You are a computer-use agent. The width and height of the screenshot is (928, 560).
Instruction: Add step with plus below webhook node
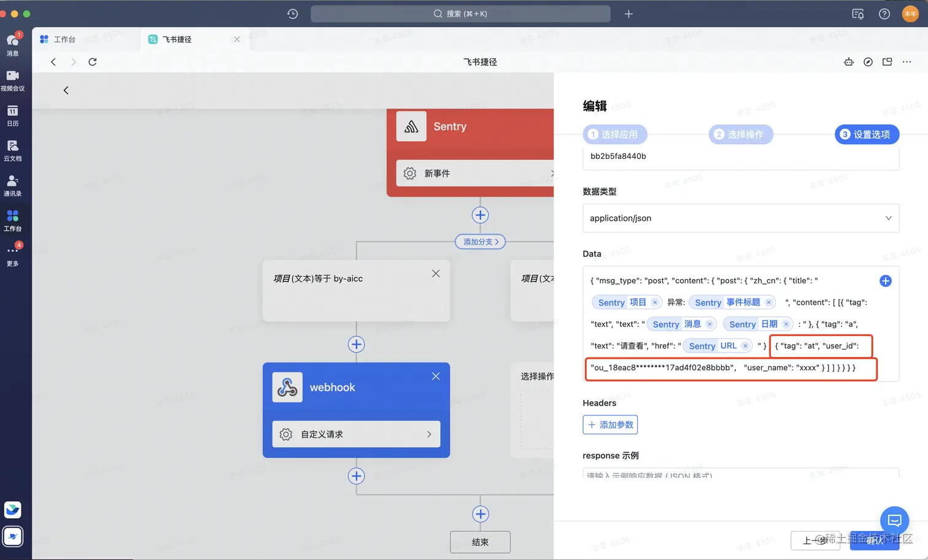[356, 476]
